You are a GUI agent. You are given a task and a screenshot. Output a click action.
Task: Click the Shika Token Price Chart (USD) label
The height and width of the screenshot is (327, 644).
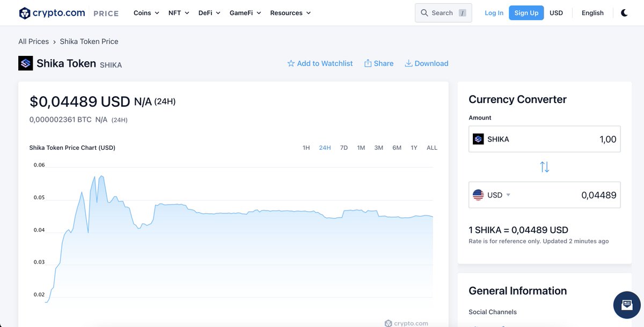(x=72, y=148)
